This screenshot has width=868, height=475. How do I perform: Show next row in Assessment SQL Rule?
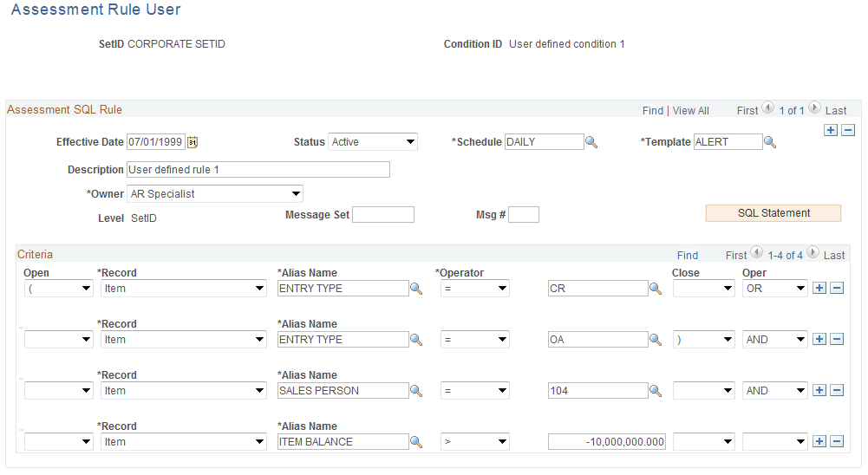tap(814, 109)
